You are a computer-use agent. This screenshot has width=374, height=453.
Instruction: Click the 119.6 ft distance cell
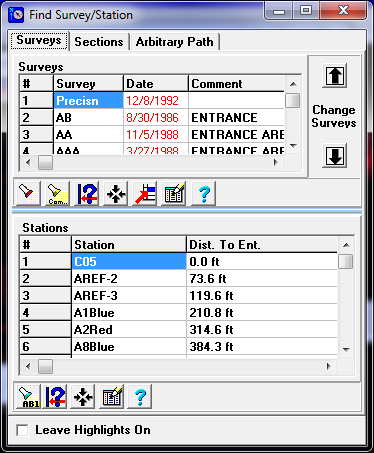(262, 295)
